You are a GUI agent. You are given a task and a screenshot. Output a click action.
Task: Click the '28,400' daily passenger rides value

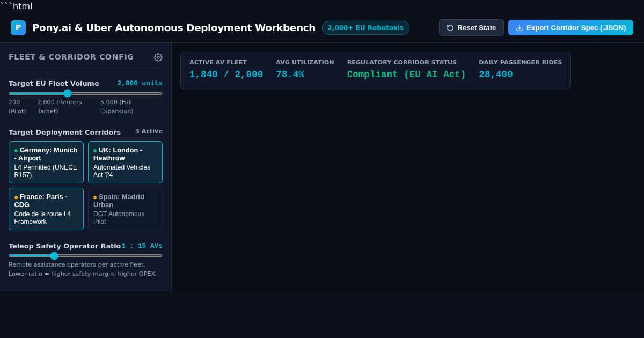click(x=496, y=75)
